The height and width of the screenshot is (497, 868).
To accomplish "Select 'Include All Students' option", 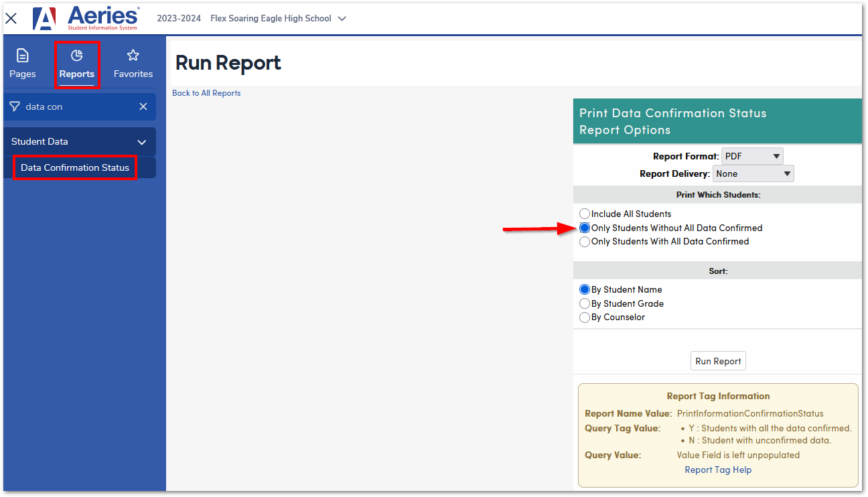I will (x=584, y=214).
